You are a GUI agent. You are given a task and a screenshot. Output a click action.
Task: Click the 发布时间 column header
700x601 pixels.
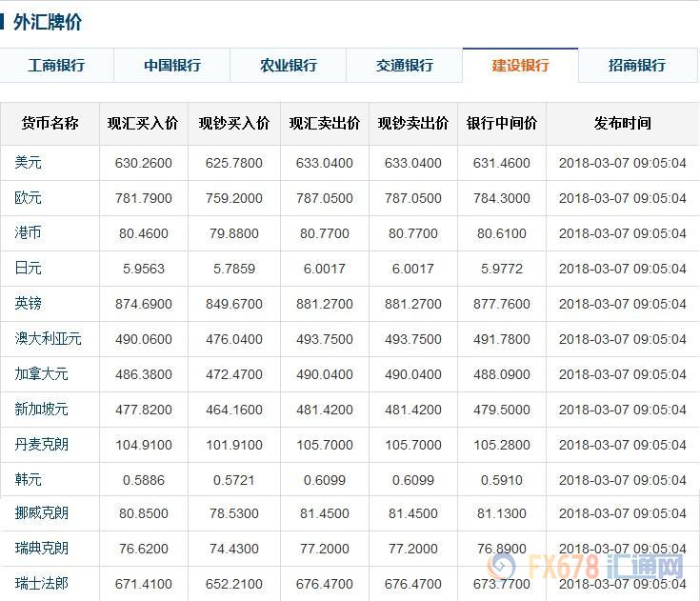[x=622, y=123]
